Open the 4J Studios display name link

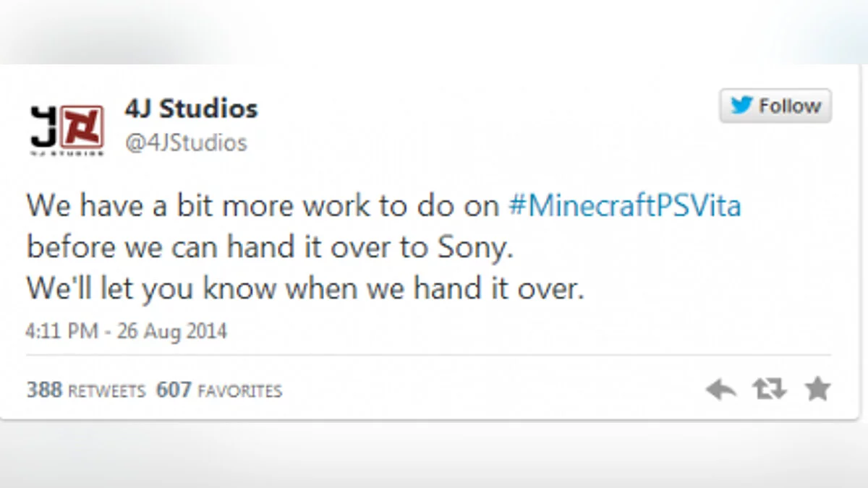(191, 109)
